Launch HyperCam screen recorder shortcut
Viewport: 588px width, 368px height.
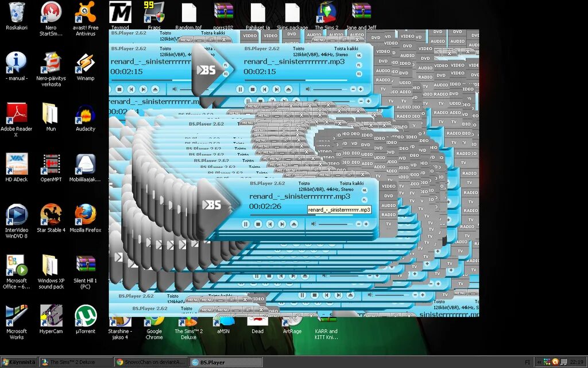51,319
